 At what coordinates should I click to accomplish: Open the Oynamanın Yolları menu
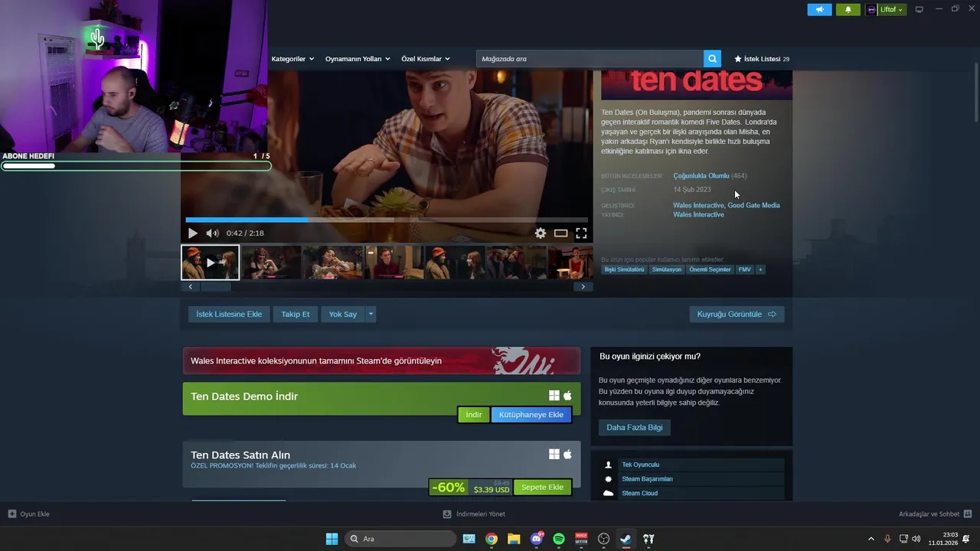358,59
